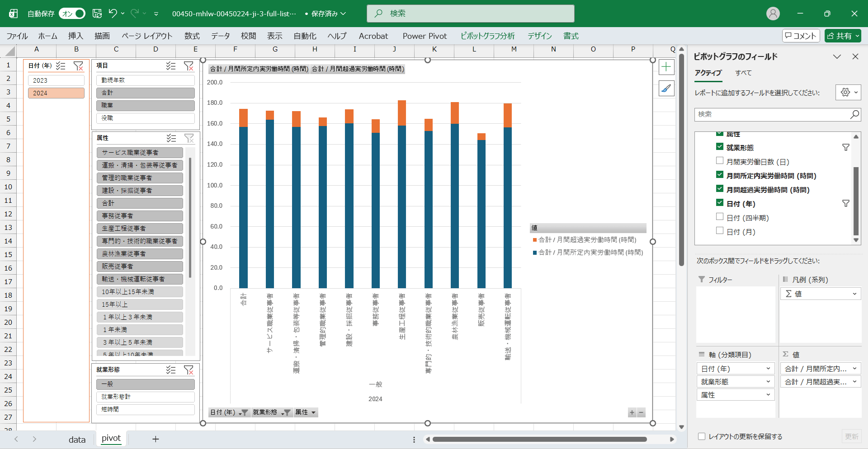
Task: Open chart styles paintbrush button
Action: (666, 89)
